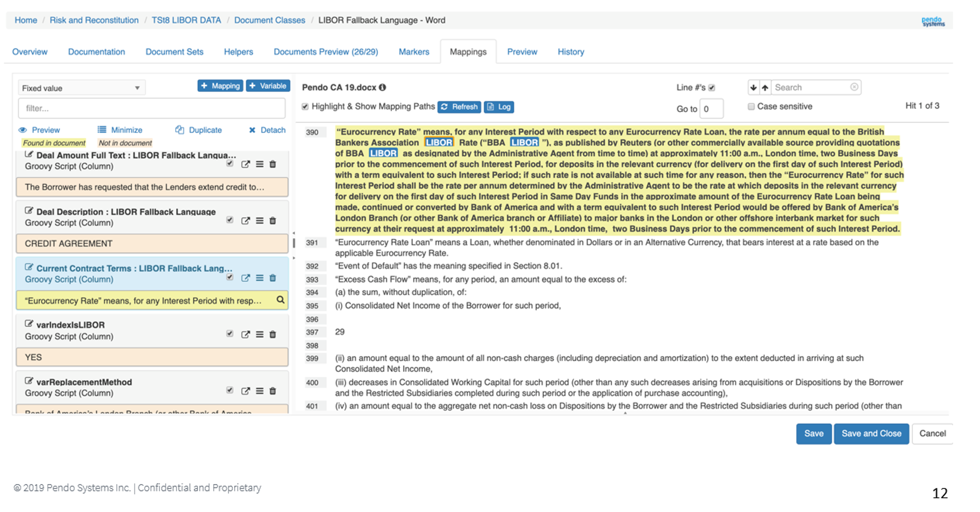Open TSt8 LIBOR DATA breadcrumb

tap(186, 20)
